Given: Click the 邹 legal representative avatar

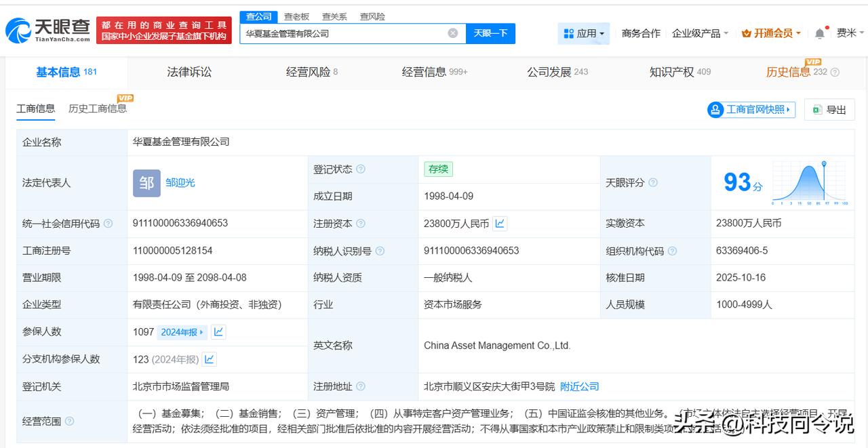Looking at the screenshot, I should 146,183.
